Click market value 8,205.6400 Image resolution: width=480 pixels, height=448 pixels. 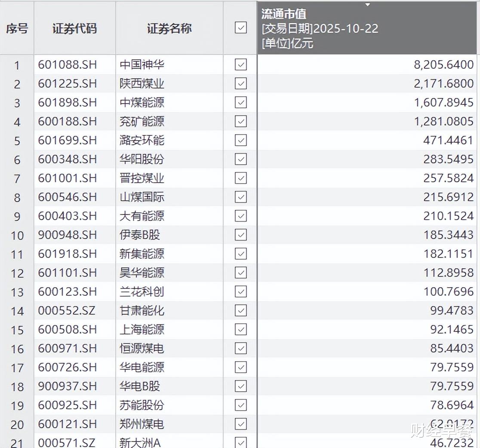click(444, 64)
